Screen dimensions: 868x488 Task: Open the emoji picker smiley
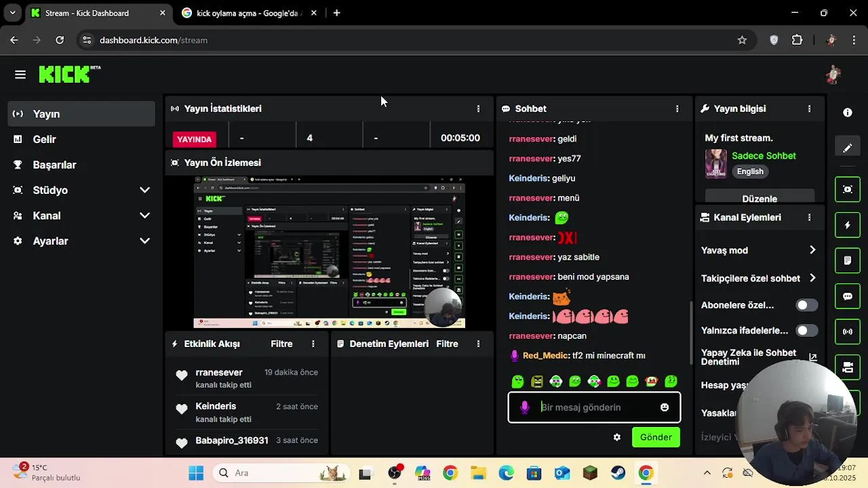665,407
